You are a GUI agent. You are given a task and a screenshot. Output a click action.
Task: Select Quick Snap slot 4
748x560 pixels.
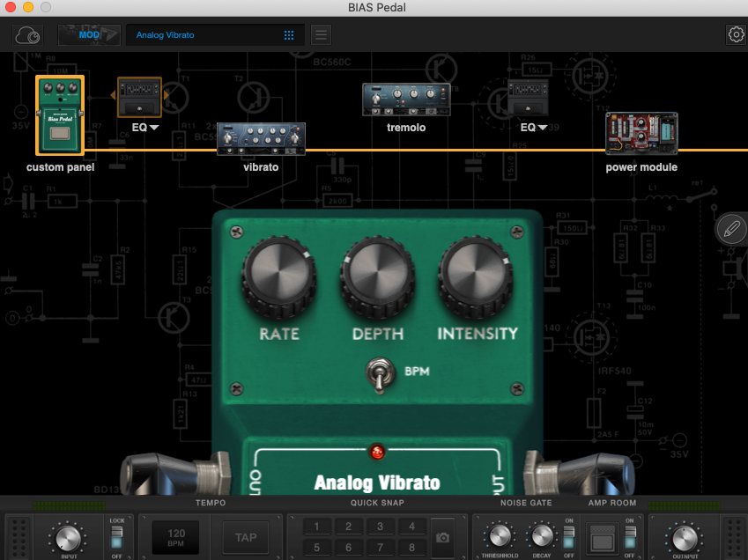tap(411, 527)
